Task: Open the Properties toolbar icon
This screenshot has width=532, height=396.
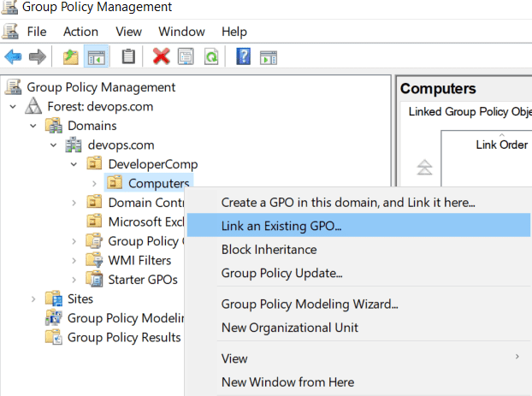Action: 186,56
